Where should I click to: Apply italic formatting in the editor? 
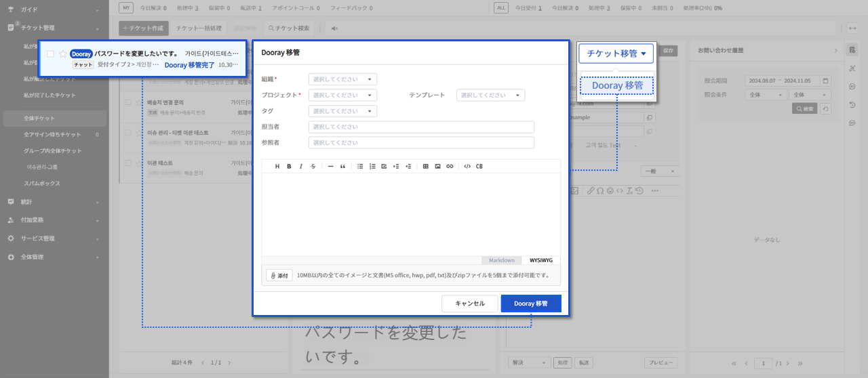301,166
